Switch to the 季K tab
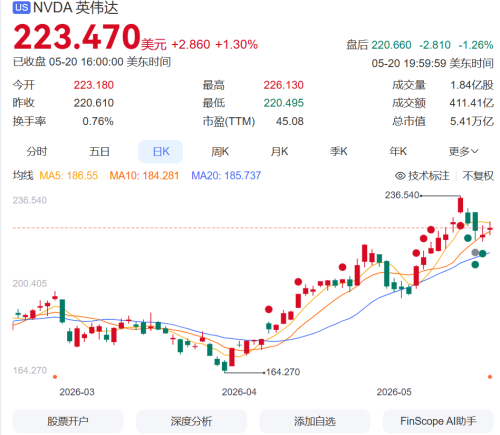 point(339,152)
